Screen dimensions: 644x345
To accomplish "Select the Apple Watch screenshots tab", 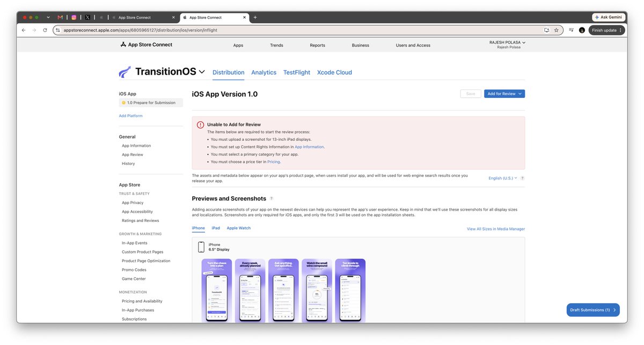I will (238, 228).
